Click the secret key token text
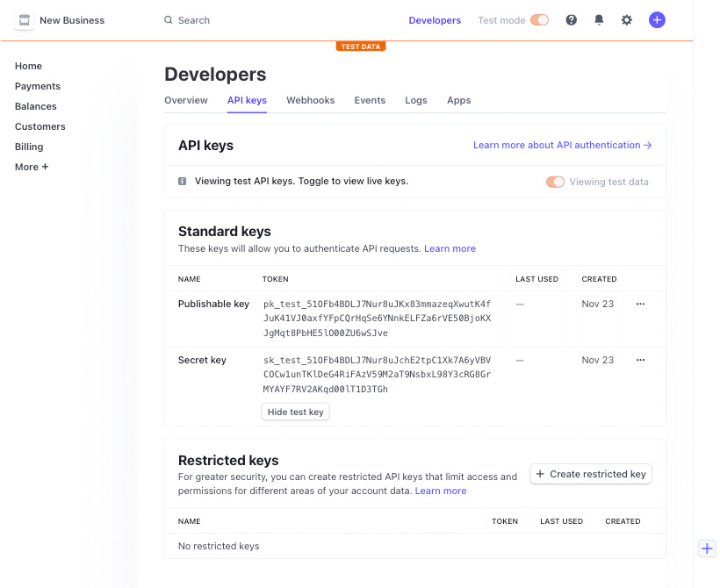Viewport: 720px width, 588px height. click(x=377, y=374)
